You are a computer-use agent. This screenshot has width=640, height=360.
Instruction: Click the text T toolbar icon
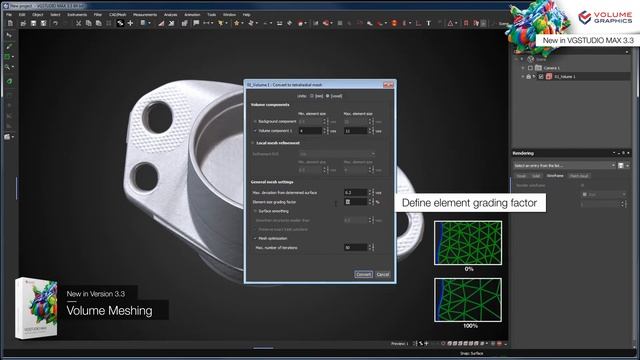[429, 24]
